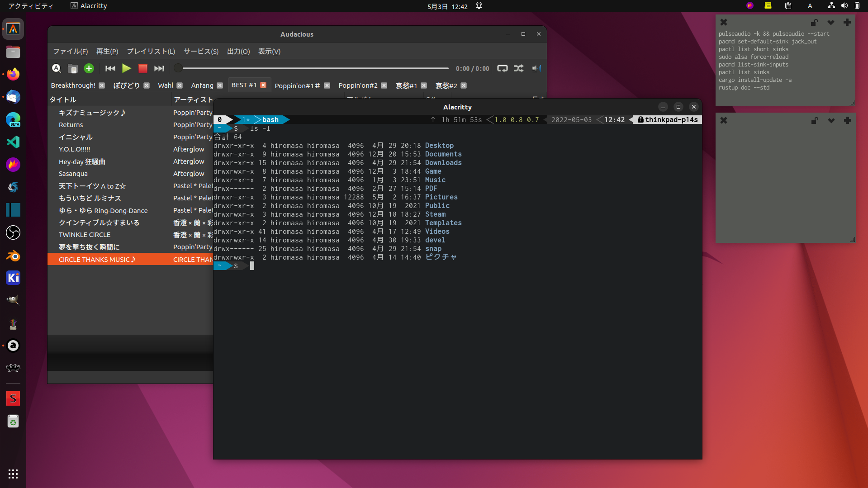The width and height of the screenshot is (868, 488).
Task: Click the playback seek slider in Audacious
Action: (312, 68)
